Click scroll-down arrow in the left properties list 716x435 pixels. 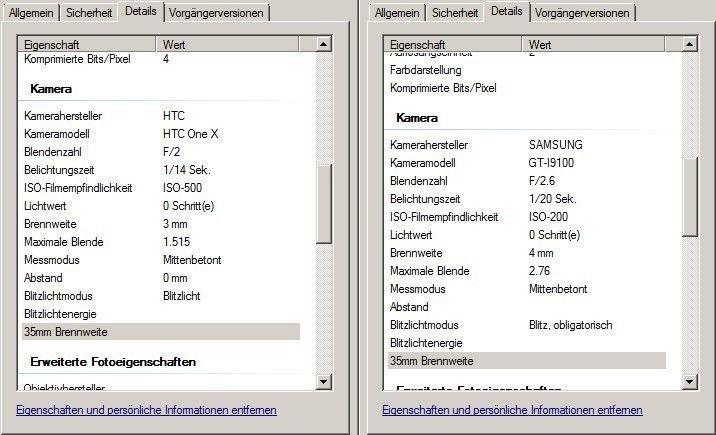(323, 382)
